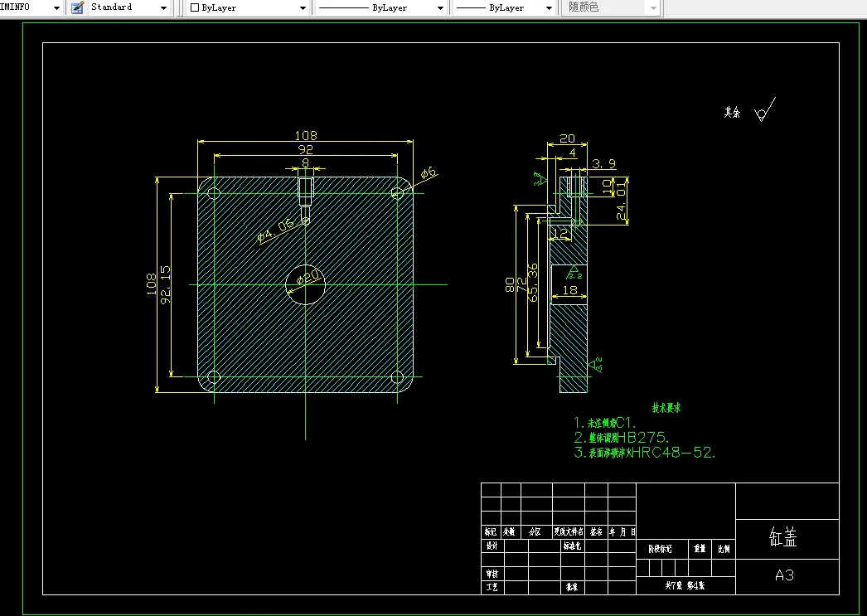Click the 3.9 dimension text
Image resolution: width=867 pixels, height=616 pixels.
603,163
